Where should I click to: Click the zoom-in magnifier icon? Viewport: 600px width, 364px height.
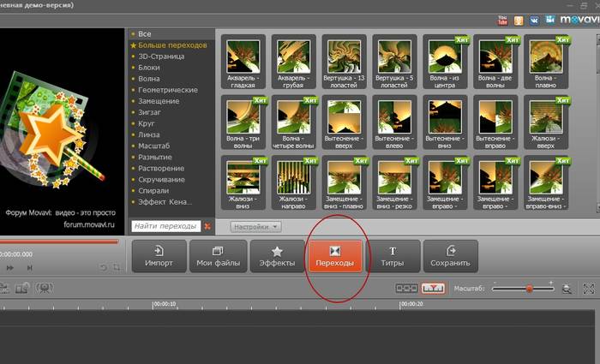click(x=567, y=289)
